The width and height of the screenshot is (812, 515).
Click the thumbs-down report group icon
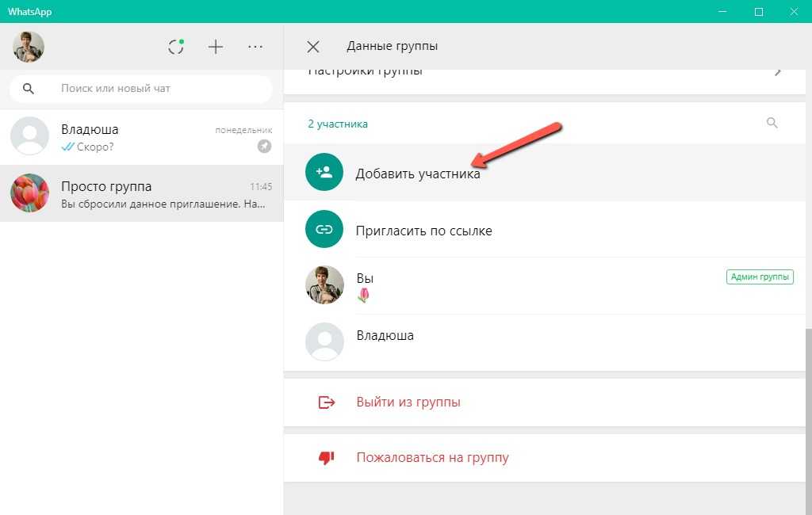(326, 457)
